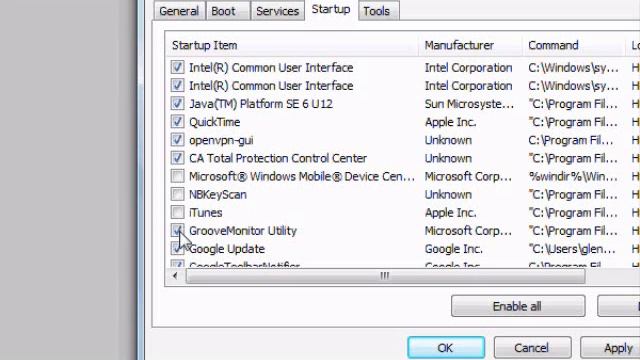Select the NBKeyScan item text
The height and width of the screenshot is (360, 640).
218,195
